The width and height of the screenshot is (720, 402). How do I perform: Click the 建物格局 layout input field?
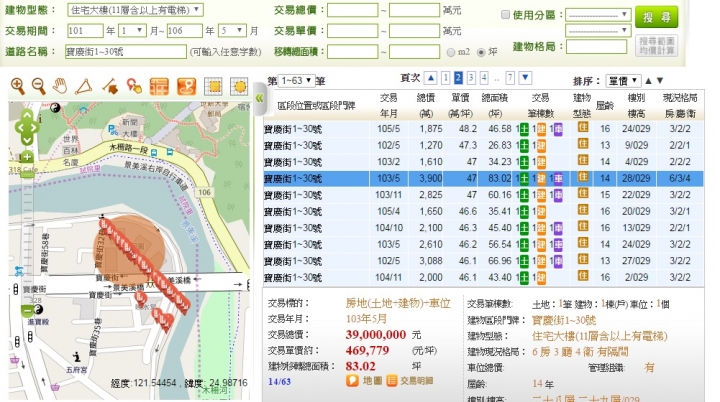pos(596,46)
